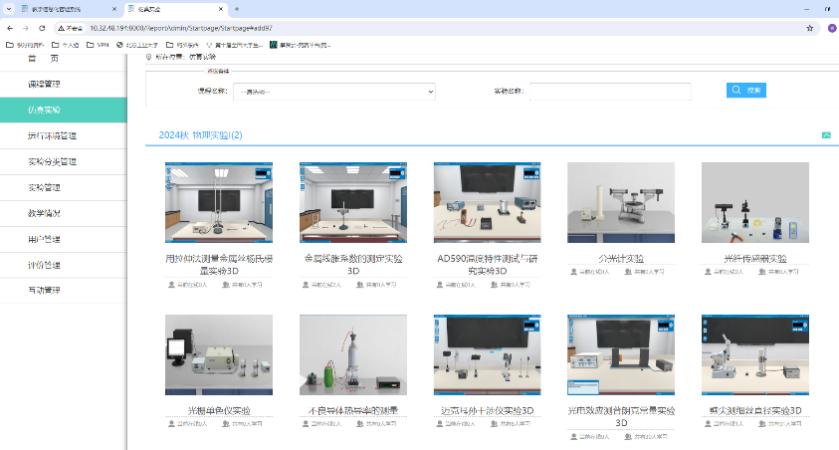Image resolution: width=839 pixels, height=450 pixels.
Task: Click the 光栅单色仪实验 thumbnail image
Action: (218, 355)
